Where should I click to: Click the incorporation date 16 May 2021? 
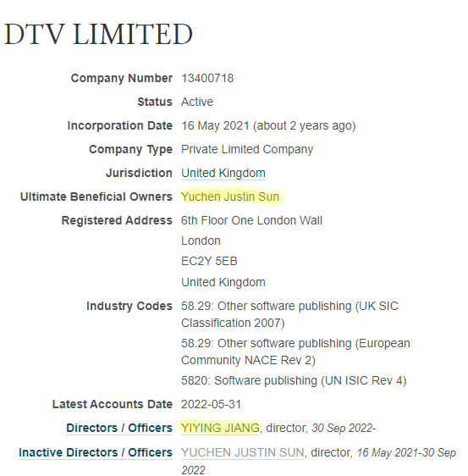click(215, 125)
